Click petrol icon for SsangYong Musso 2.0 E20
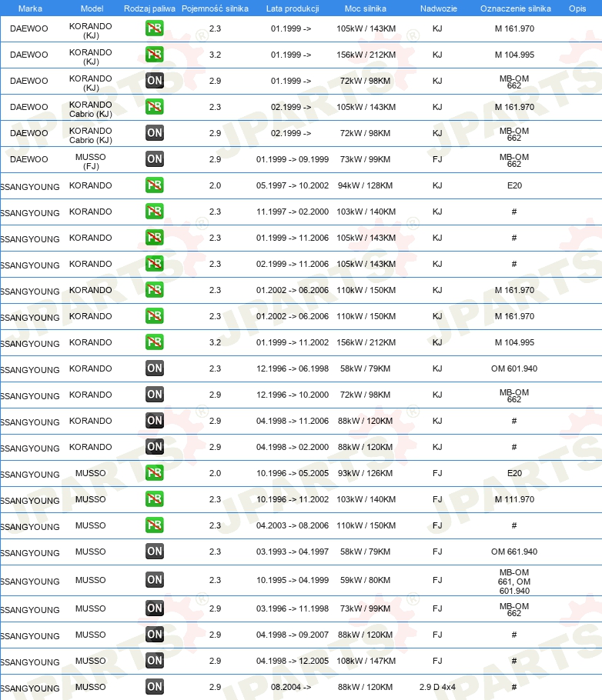The width and height of the screenshot is (602, 700). (155, 473)
